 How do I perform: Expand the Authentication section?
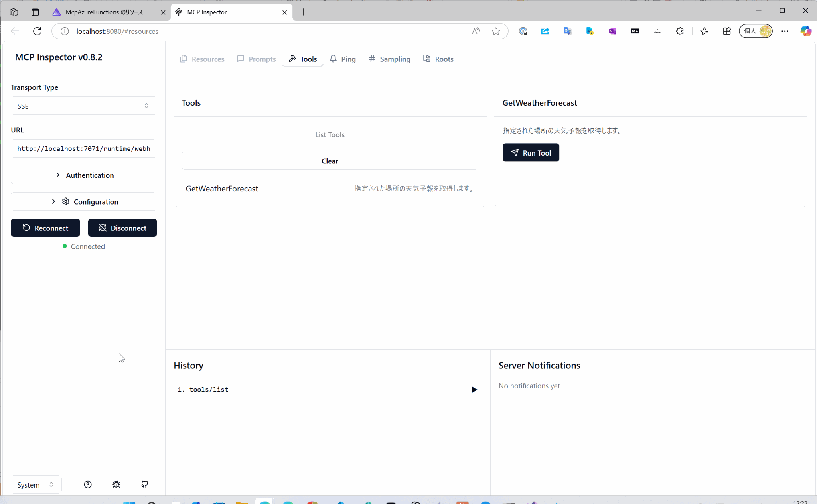pyautogui.click(x=84, y=175)
